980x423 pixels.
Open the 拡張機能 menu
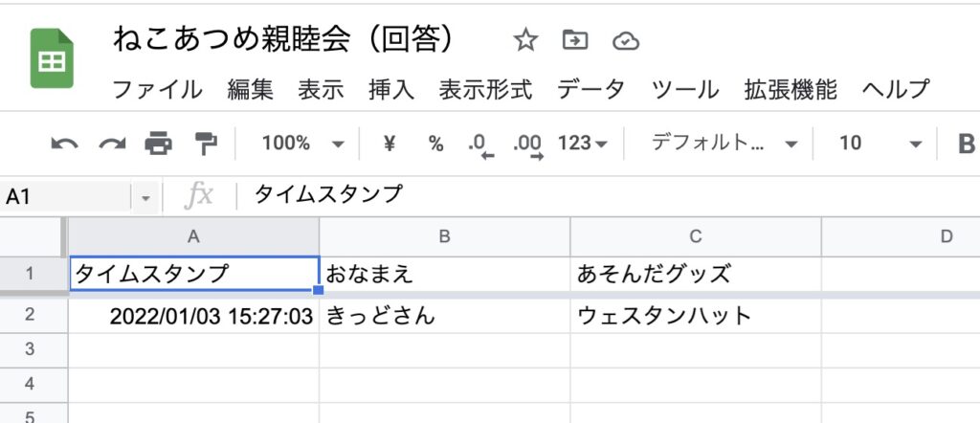(791, 90)
